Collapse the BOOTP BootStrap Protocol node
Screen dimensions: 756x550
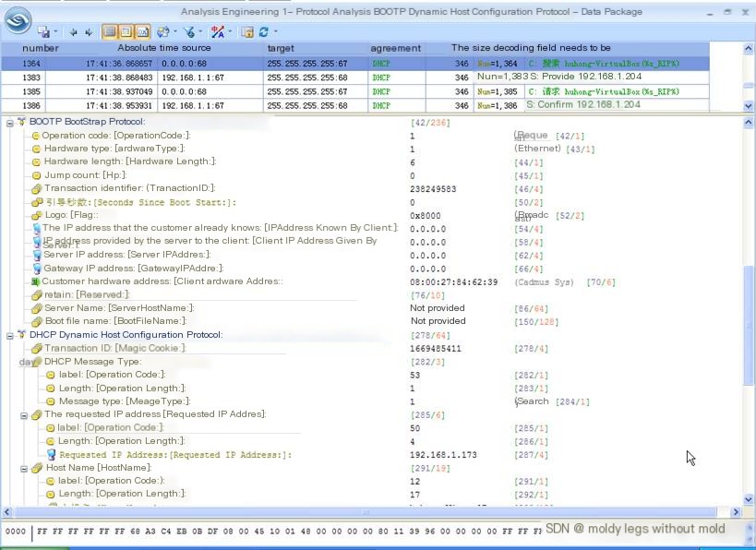click(9, 124)
